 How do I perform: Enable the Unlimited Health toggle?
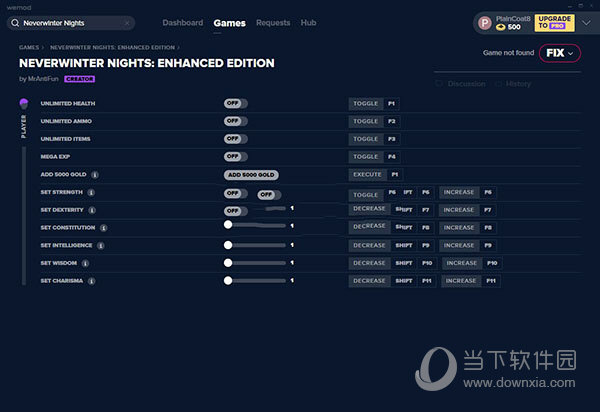(235, 103)
